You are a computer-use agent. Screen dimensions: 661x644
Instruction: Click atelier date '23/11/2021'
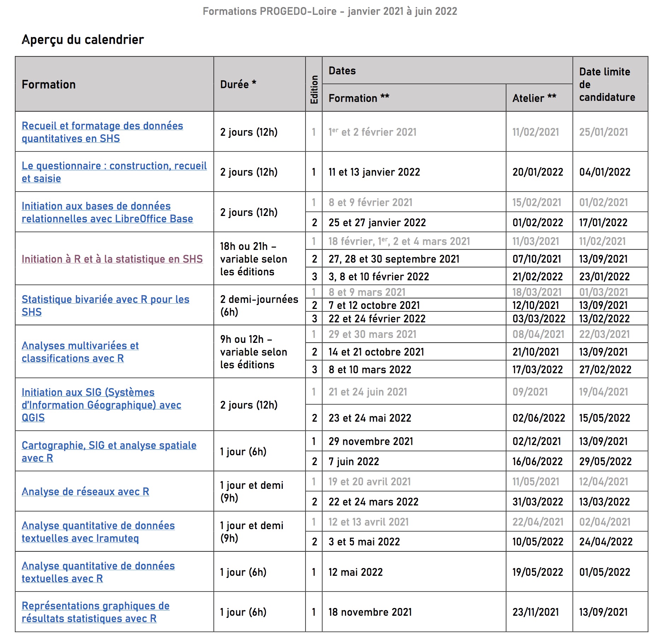536,612
